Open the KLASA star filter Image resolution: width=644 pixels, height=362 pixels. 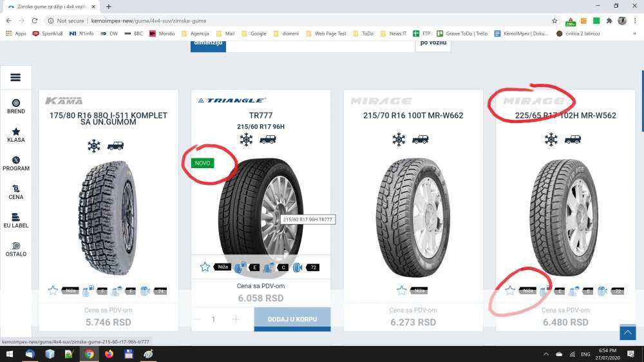16,135
